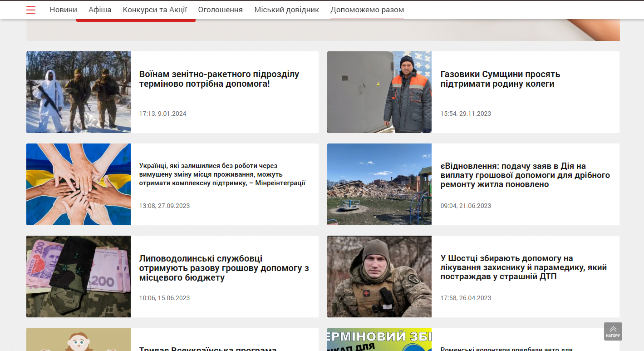Click the hryvnia banknotes thumbnail
Screen dimensions: 644x351
click(x=79, y=277)
